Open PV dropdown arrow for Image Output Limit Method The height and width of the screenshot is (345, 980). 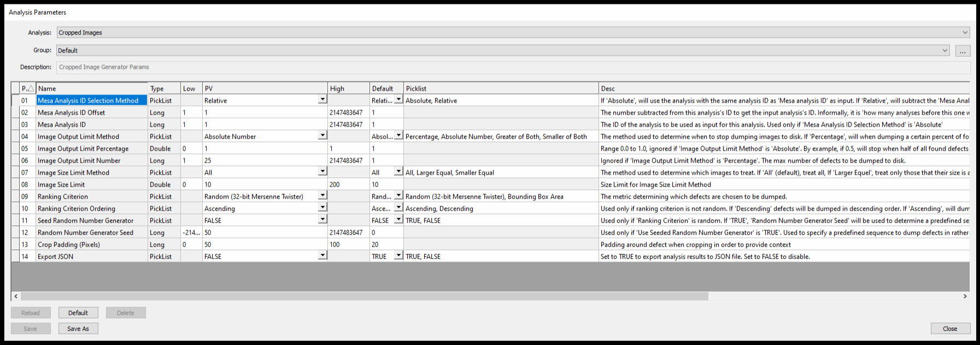(322, 136)
